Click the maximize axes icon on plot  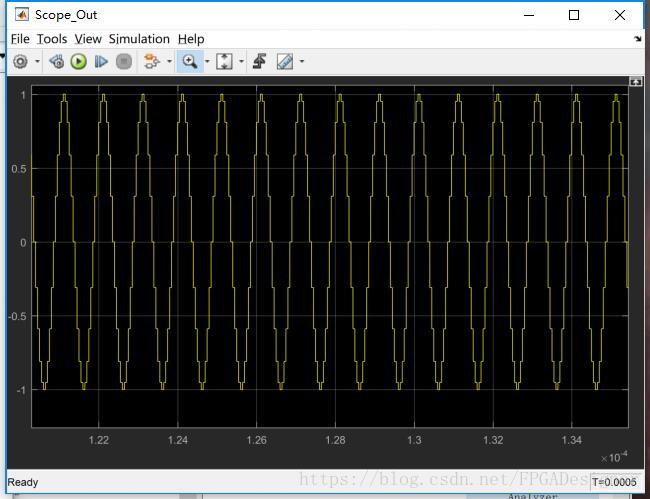[636, 82]
